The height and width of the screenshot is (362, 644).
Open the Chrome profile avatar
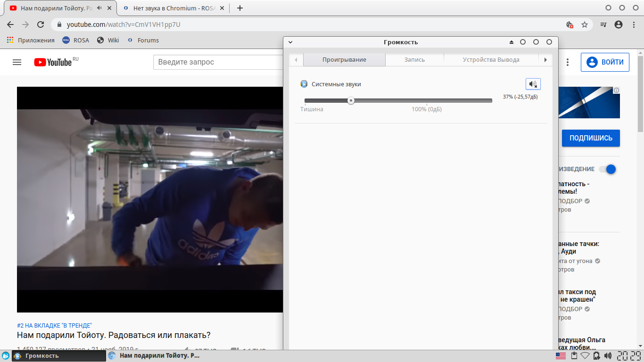[x=619, y=25]
